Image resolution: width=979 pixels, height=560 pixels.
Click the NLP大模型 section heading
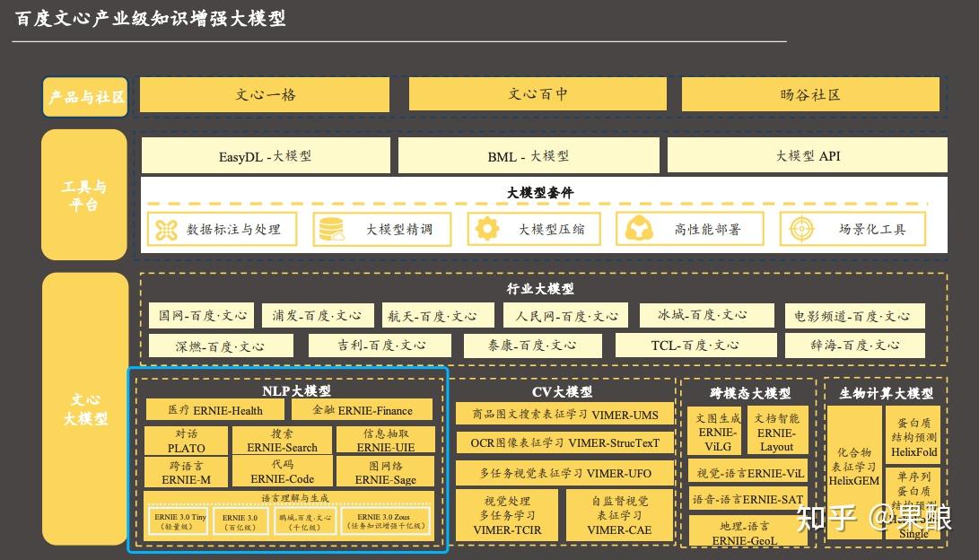click(297, 390)
